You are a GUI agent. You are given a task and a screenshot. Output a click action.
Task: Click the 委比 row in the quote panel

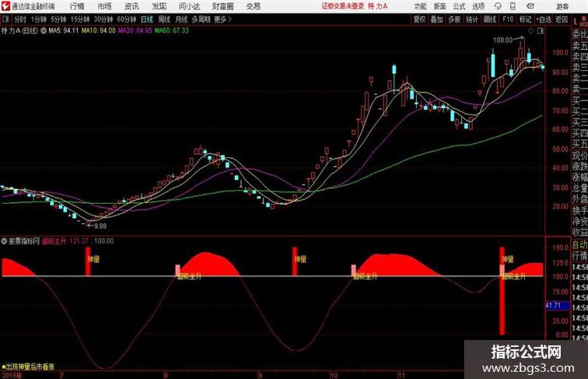[580, 34]
